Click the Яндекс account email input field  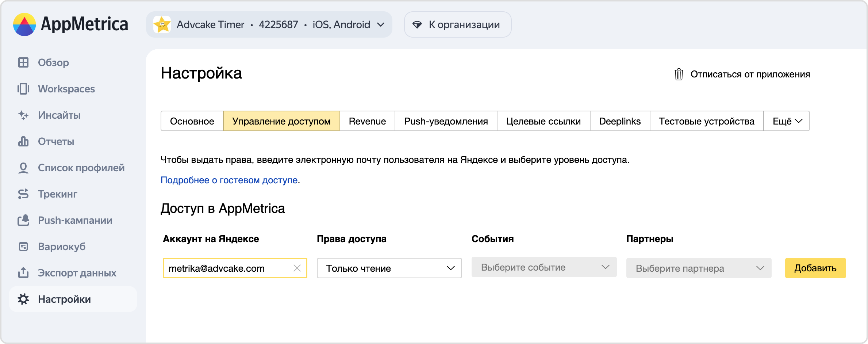click(x=235, y=268)
